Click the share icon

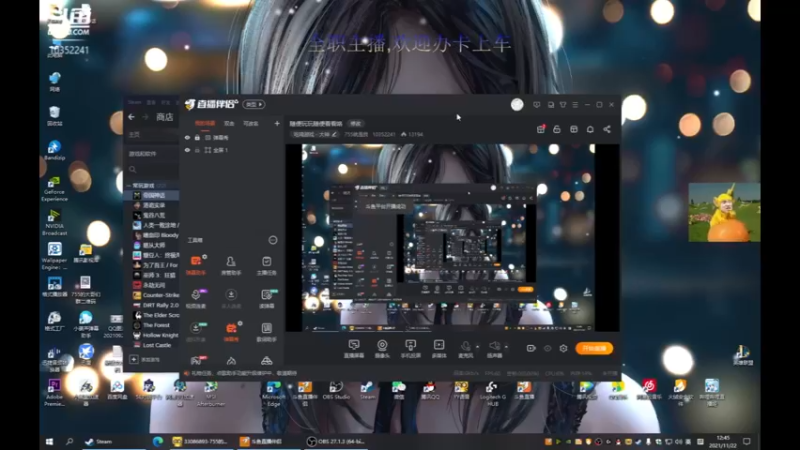coord(607,129)
